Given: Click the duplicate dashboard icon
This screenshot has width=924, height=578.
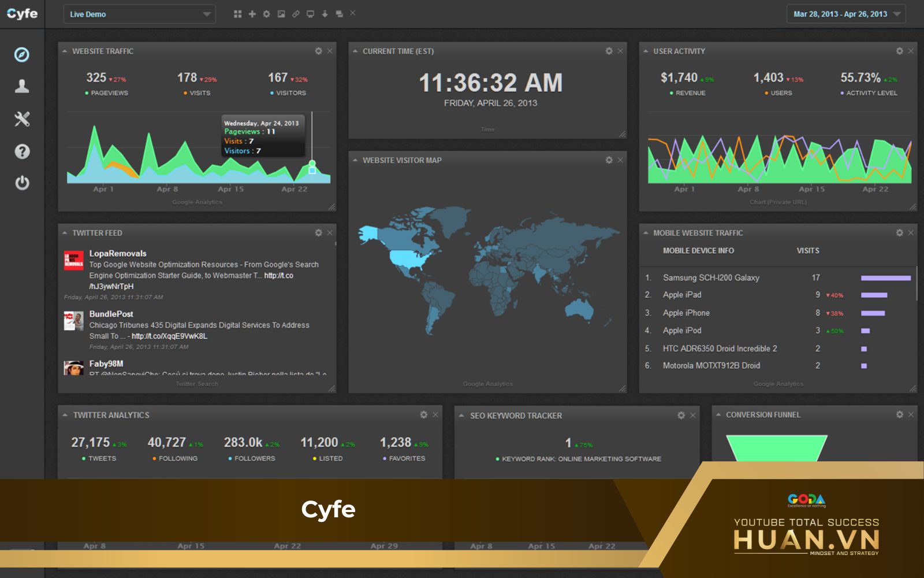Looking at the screenshot, I should (x=339, y=14).
